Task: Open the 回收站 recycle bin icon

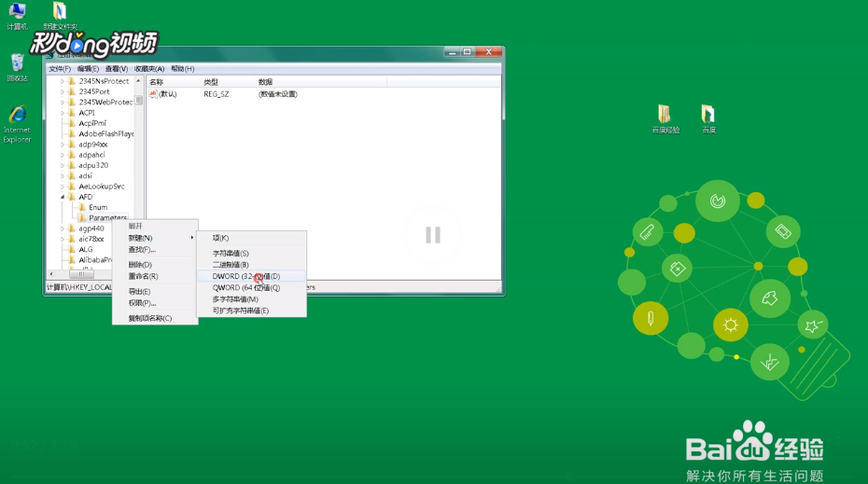Action: [17, 67]
